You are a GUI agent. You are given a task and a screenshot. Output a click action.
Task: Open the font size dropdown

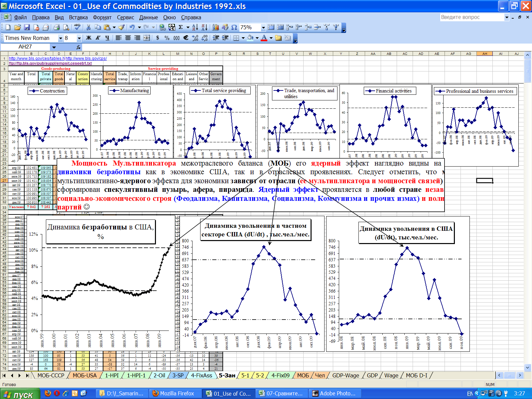coord(79,38)
